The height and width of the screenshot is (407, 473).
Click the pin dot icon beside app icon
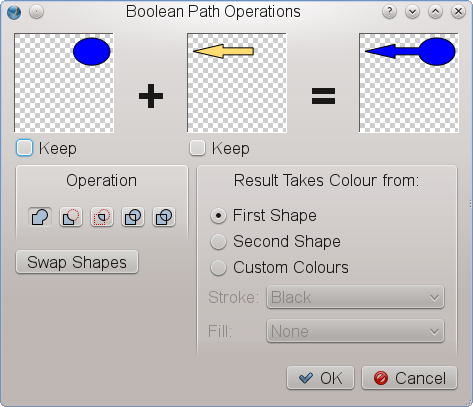click(x=36, y=12)
